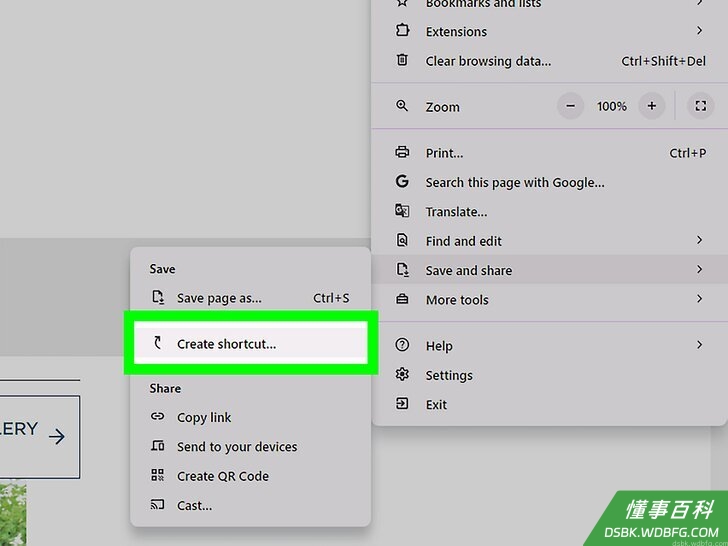The image size is (728, 546).
Task: Open More tools menu item
Action: point(549,299)
